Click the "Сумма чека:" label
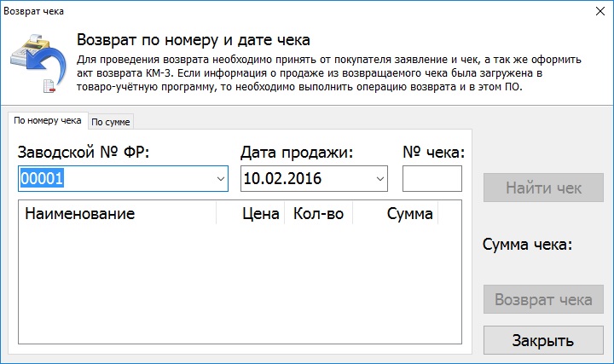The height and width of the screenshot is (364, 614). [526, 245]
